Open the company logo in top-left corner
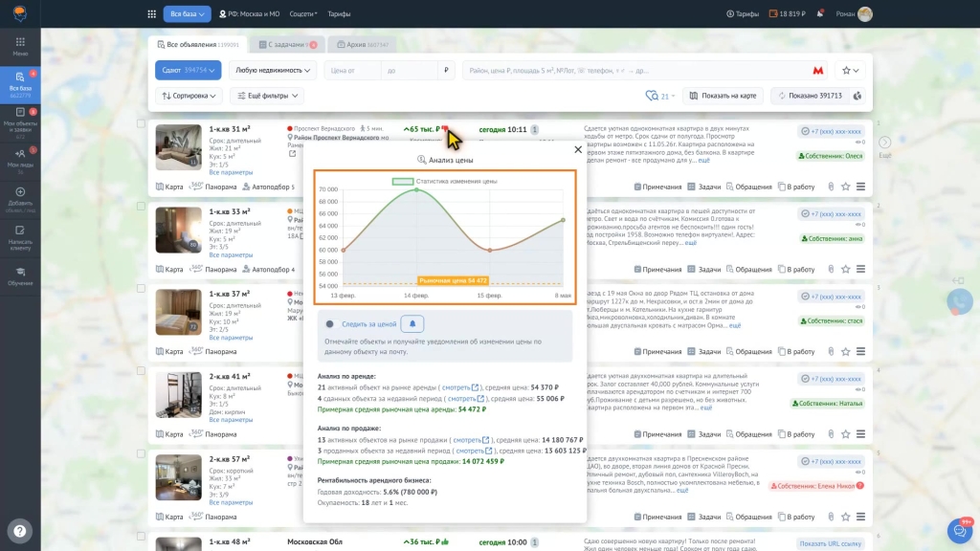Image resolution: width=980 pixels, height=551 pixels. tap(20, 13)
